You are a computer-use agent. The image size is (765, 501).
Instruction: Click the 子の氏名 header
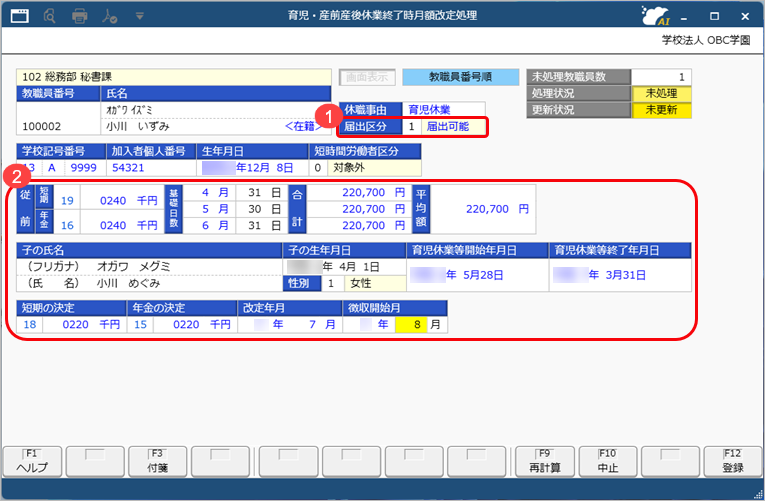tap(149, 250)
